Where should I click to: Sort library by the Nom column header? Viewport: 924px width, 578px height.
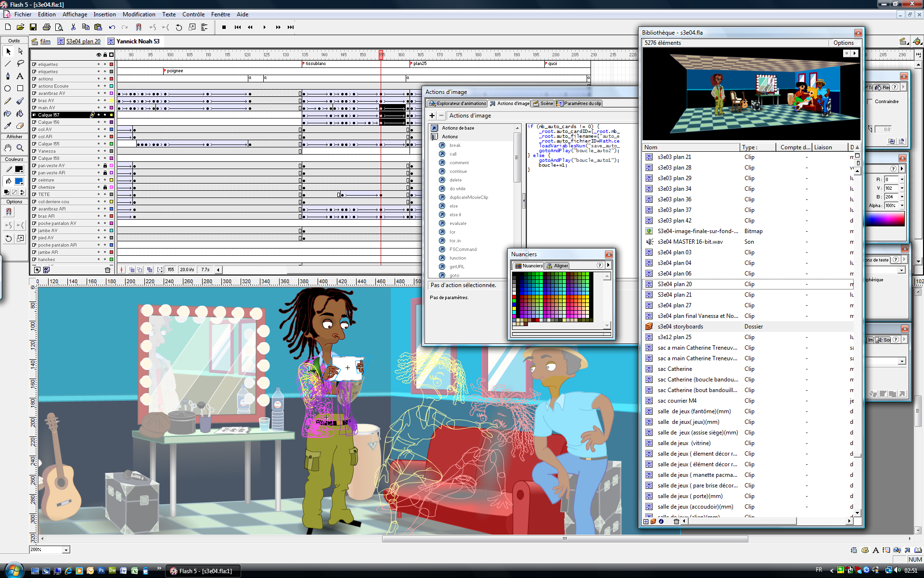pyautogui.click(x=692, y=147)
